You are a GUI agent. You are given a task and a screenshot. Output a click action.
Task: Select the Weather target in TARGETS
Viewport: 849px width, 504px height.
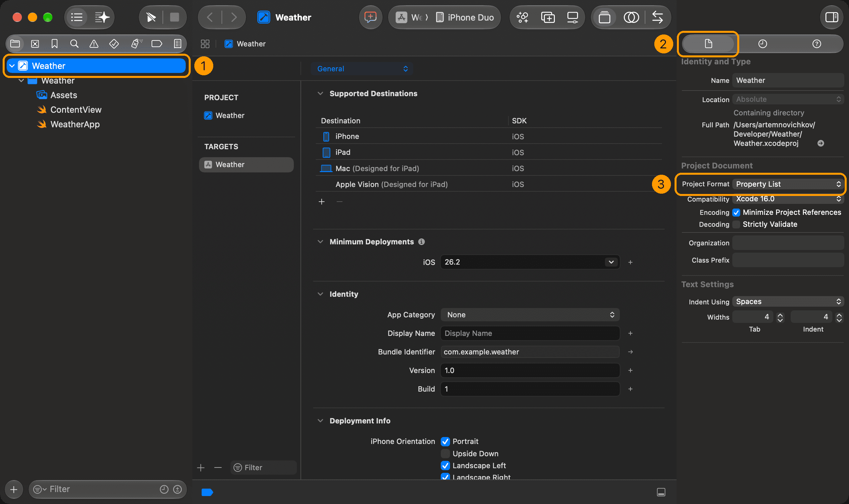[x=246, y=165]
